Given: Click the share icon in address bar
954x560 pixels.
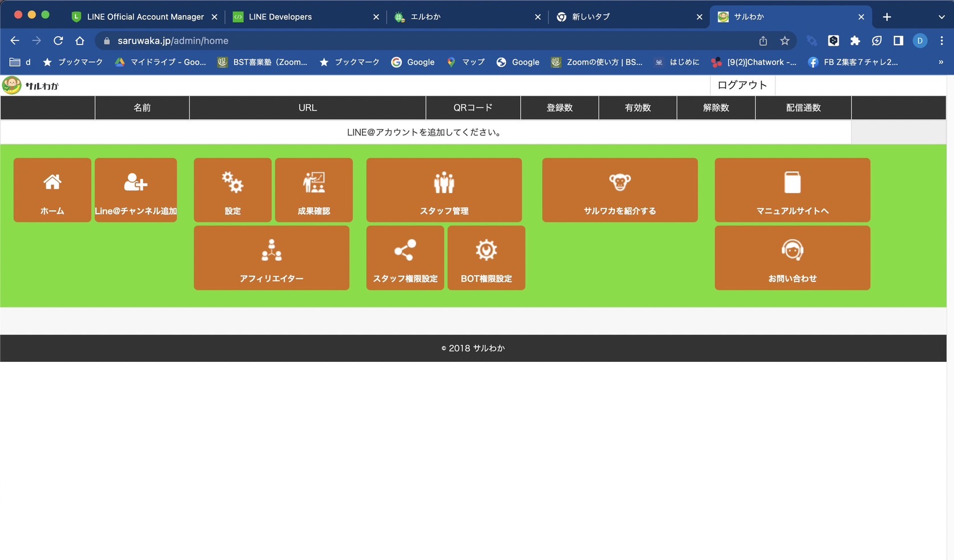Looking at the screenshot, I should click(763, 41).
